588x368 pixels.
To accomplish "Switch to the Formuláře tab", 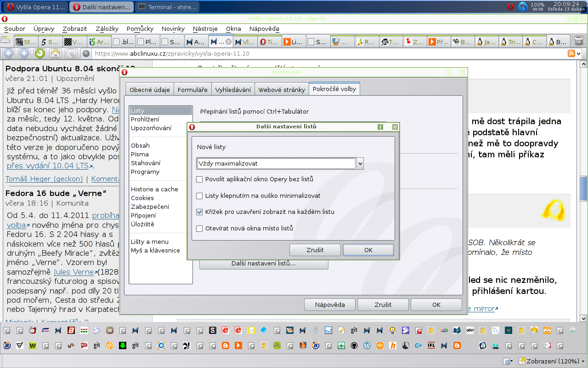I will [192, 90].
